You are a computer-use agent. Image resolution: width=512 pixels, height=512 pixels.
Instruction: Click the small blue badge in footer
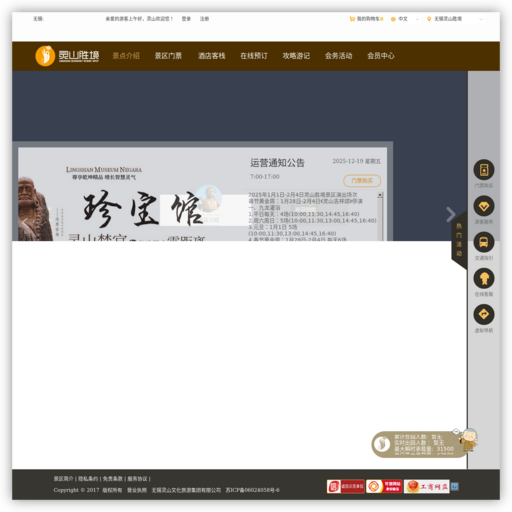(x=455, y=487)
